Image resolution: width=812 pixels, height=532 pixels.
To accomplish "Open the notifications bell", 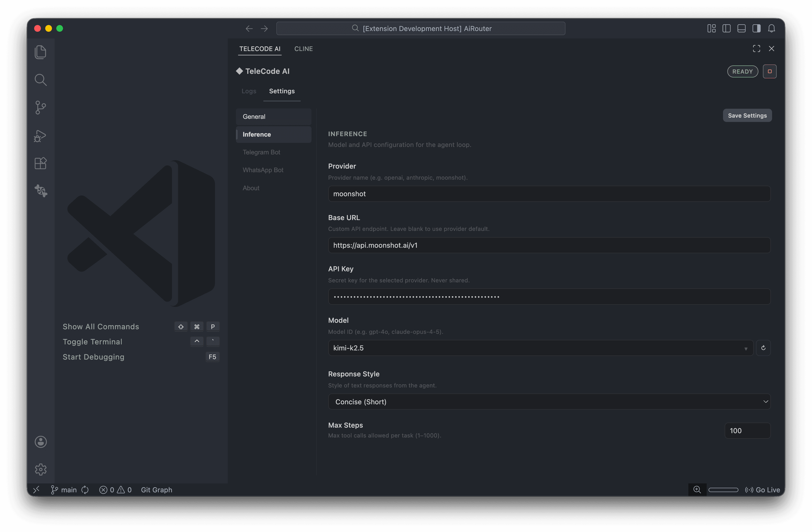I will coord(772,28).
